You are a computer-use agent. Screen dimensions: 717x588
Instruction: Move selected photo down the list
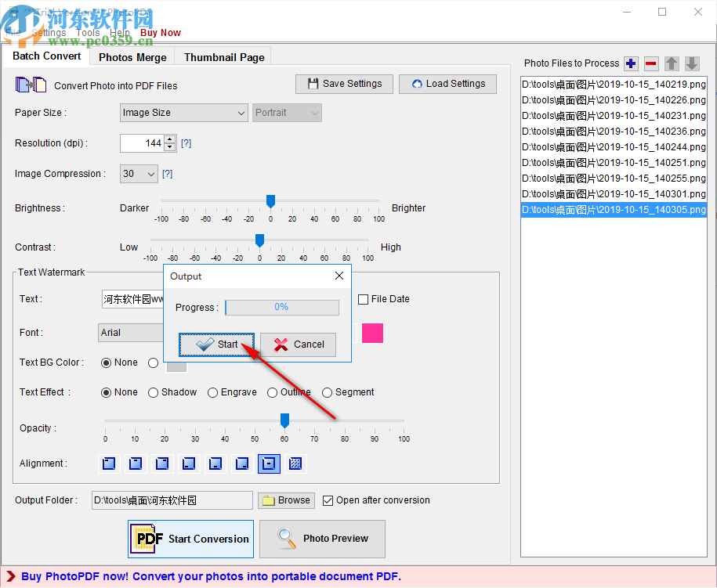pyautogui.click(x=692, y=63)
